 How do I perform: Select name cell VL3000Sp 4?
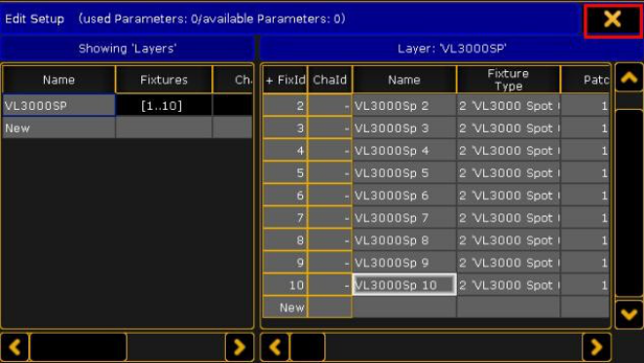[x=404, y=151]
